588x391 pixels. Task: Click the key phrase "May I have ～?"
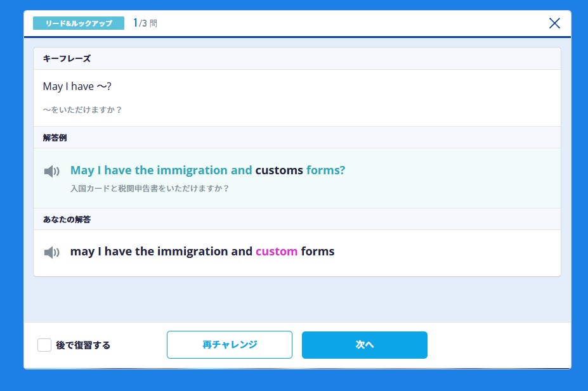pyautogui.click(x=77, y=87)
